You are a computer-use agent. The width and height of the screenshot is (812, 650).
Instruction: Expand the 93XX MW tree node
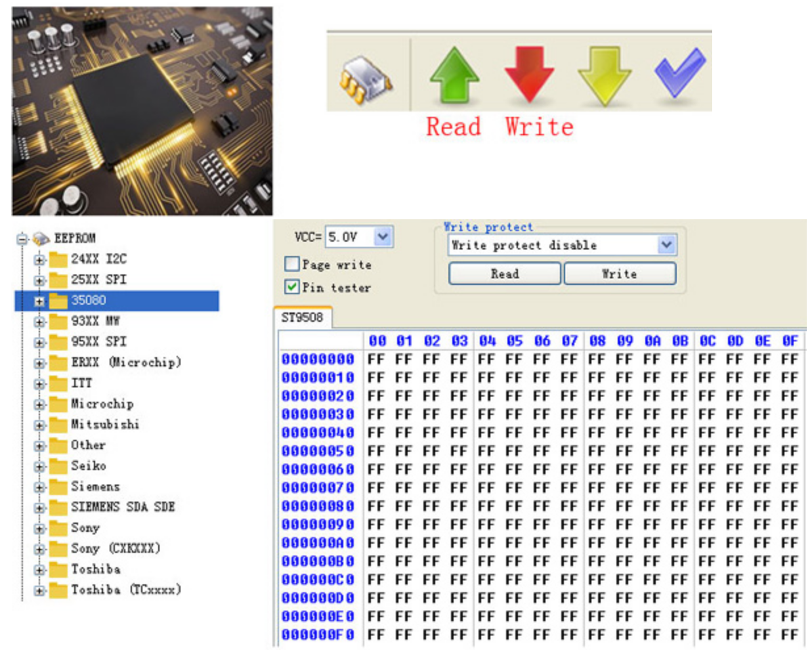tap(39, 322)
